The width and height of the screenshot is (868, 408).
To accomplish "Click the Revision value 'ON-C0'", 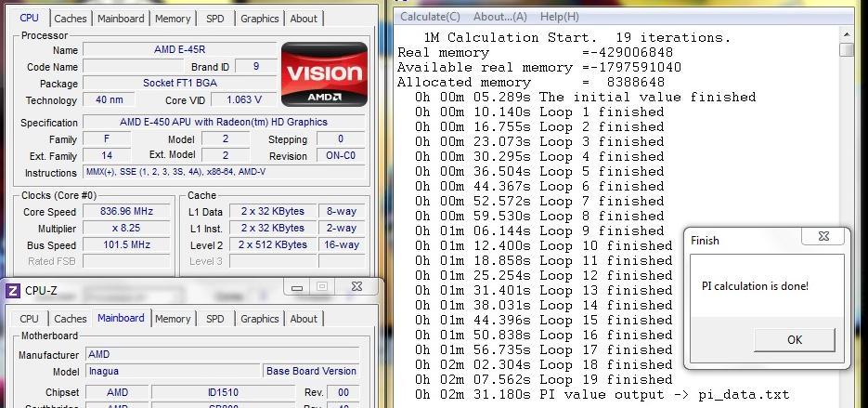I will (341, 156).
